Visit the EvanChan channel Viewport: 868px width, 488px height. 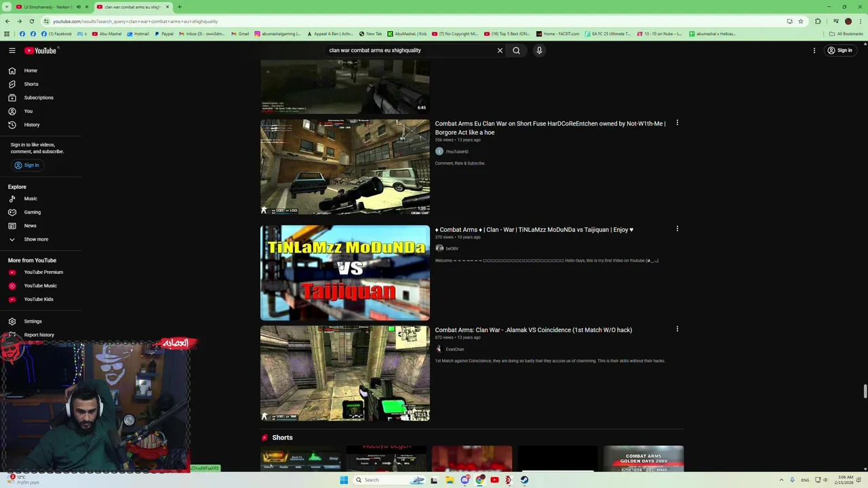coord(454,350)
